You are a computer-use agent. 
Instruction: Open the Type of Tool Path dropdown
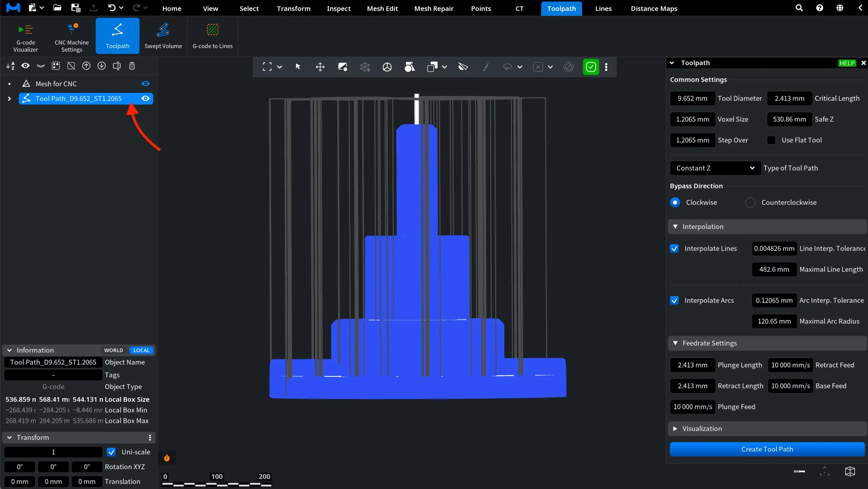715,168
